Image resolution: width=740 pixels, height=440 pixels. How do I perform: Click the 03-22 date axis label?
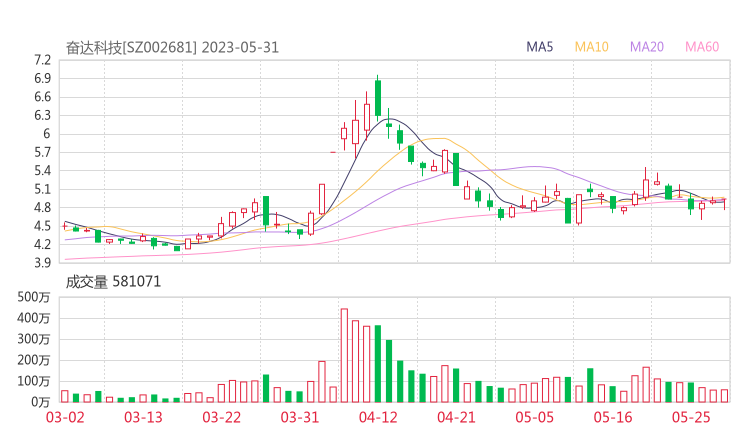coord(221,418)
